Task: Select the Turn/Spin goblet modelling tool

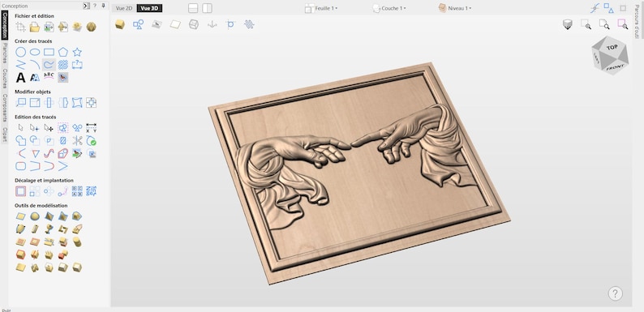Action: 49,229
